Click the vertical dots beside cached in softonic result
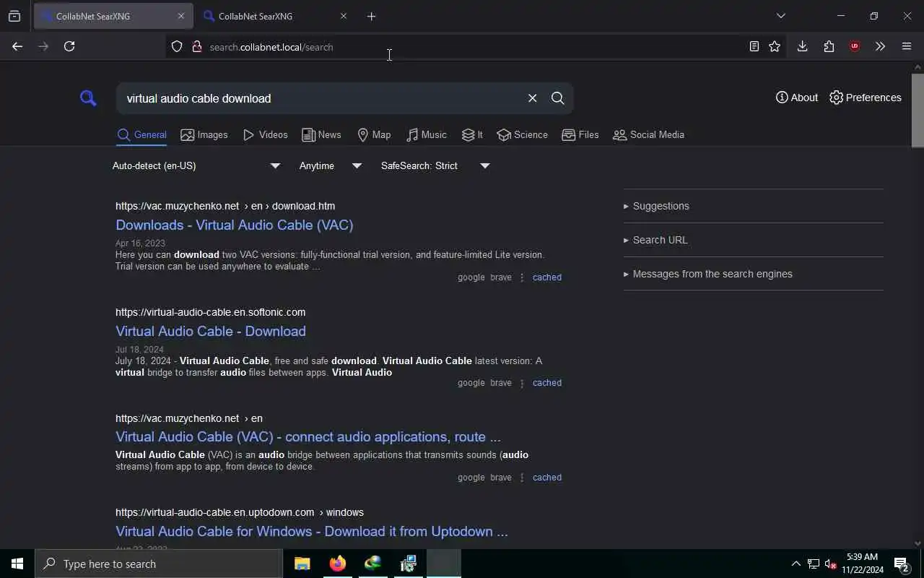This screenshot has height=578, width=924. click(x=522, y=383)
